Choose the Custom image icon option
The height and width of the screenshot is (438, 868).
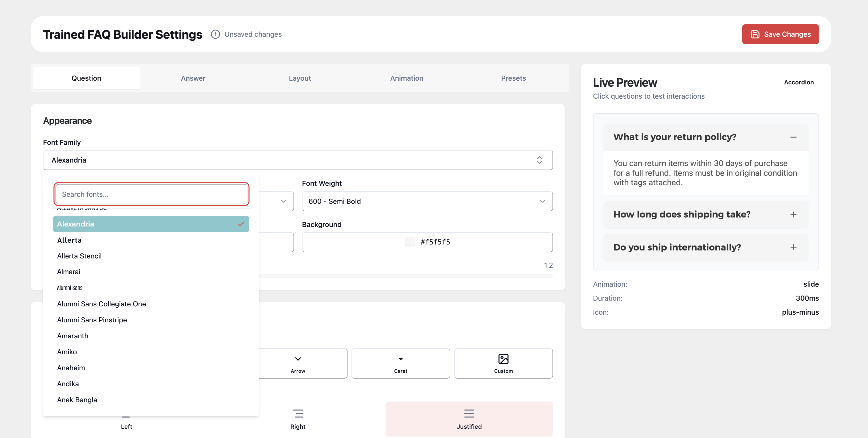click(x=503, y=363)
